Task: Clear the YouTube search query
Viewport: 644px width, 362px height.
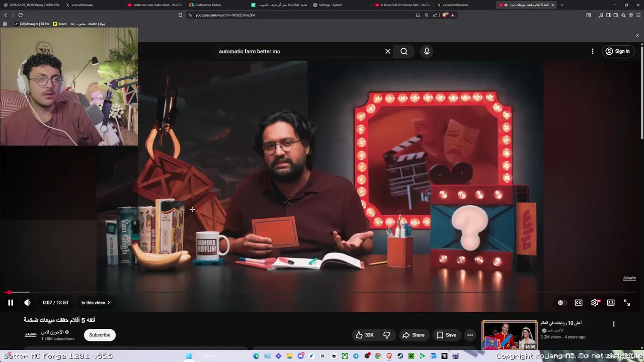Action: (388, 51)
